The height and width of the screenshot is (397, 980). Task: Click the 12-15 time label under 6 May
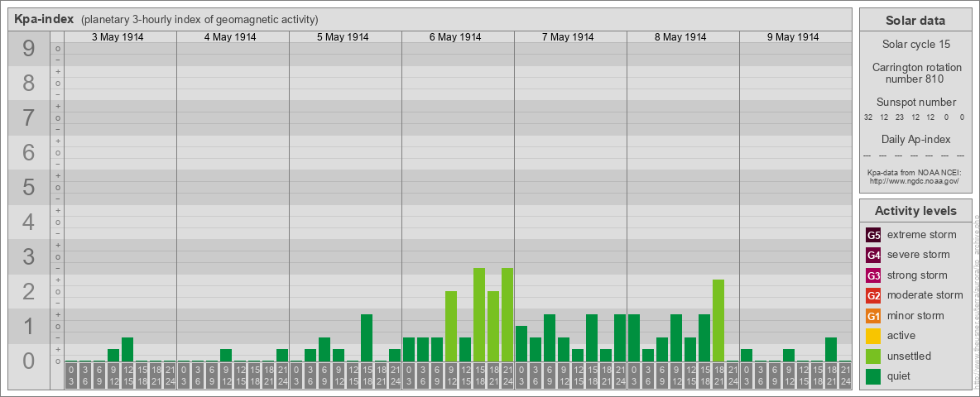(x=465, y=376)
